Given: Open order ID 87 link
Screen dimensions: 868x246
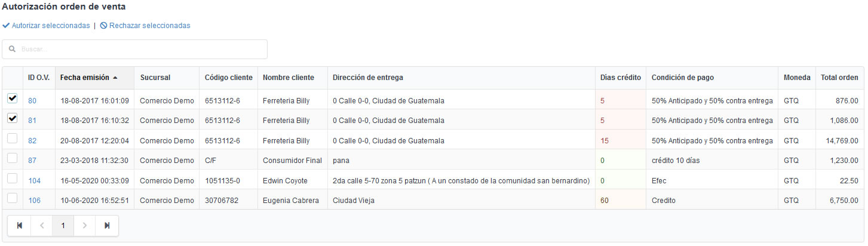Looking at the screenshot, I should 32,161.
